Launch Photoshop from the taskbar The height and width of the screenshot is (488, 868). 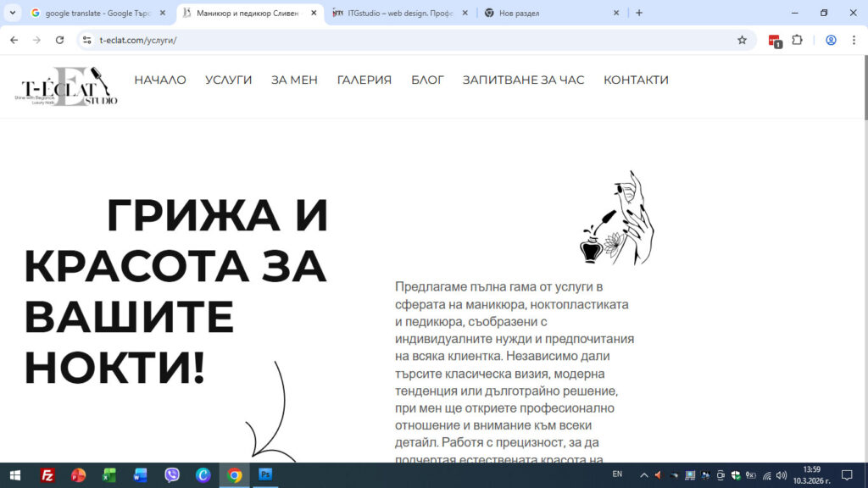265,475
